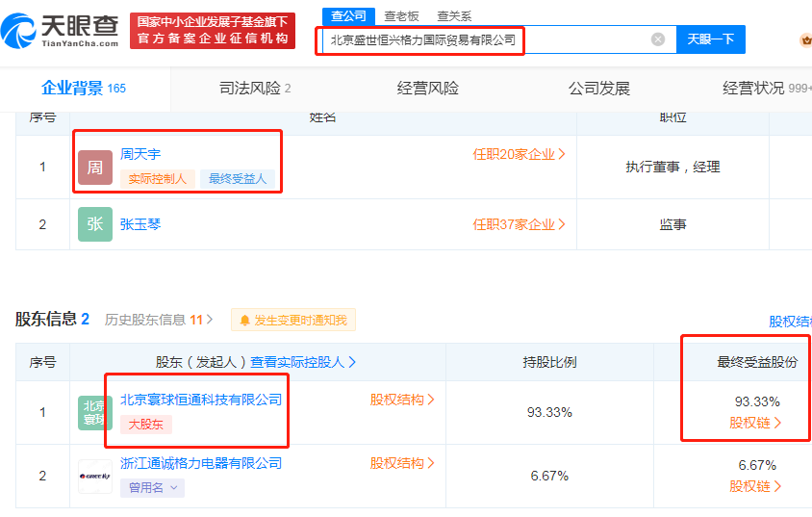Click Zhou Tianyu's avatar icon
812x517 pixels.
click(x=95, y=168)
